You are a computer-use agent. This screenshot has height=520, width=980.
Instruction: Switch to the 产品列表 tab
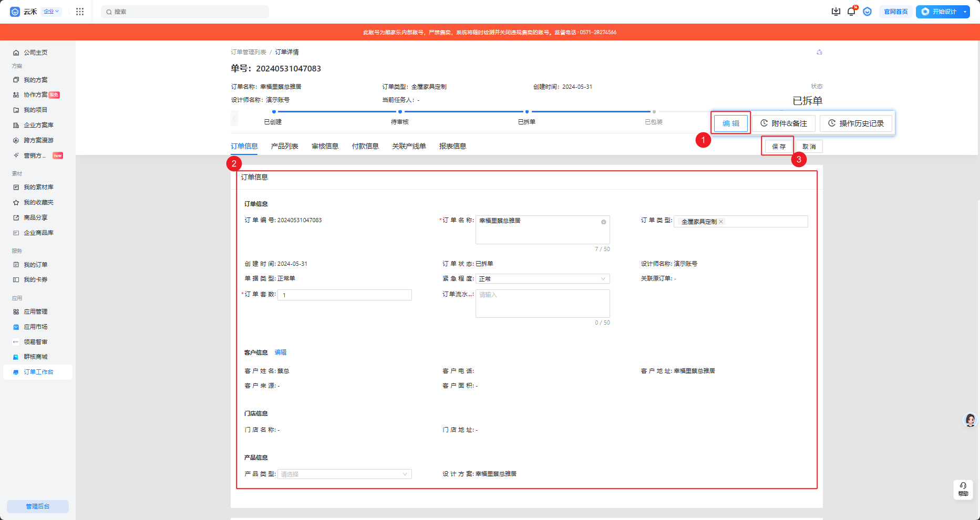pyautogui.click(x=284, y=146)
